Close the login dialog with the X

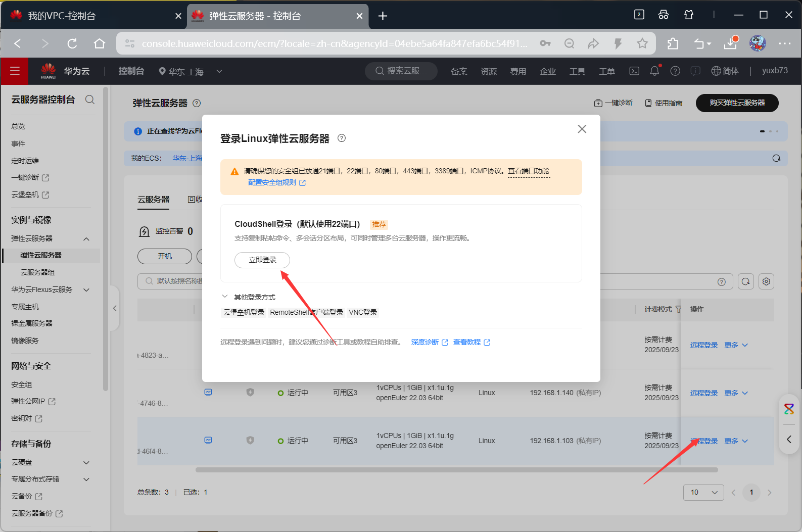coord(582,129)
